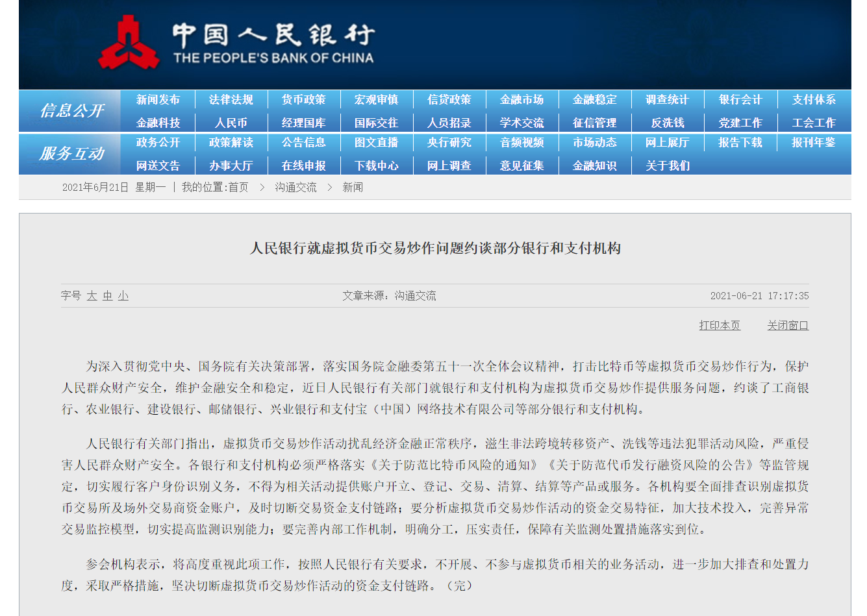Open 宏观审慎 navigation link
Viewport: 867px width, 616px height.
(376, 99)
